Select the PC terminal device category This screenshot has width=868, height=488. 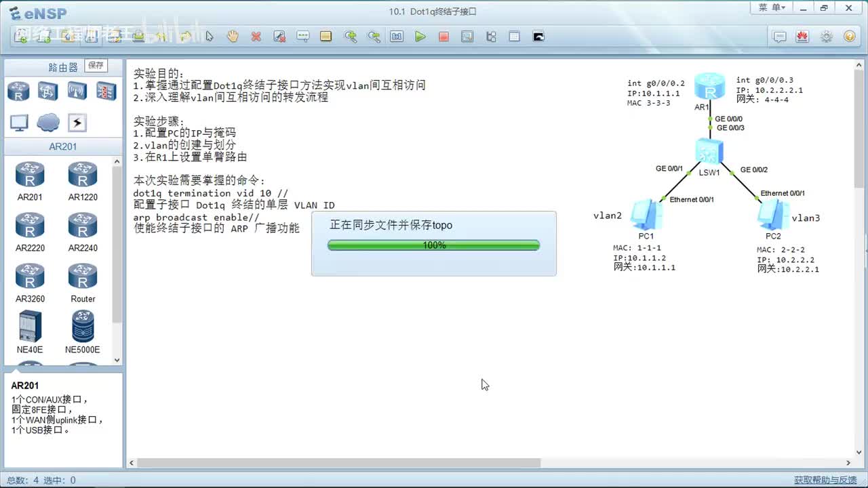[x=18, y=123]
